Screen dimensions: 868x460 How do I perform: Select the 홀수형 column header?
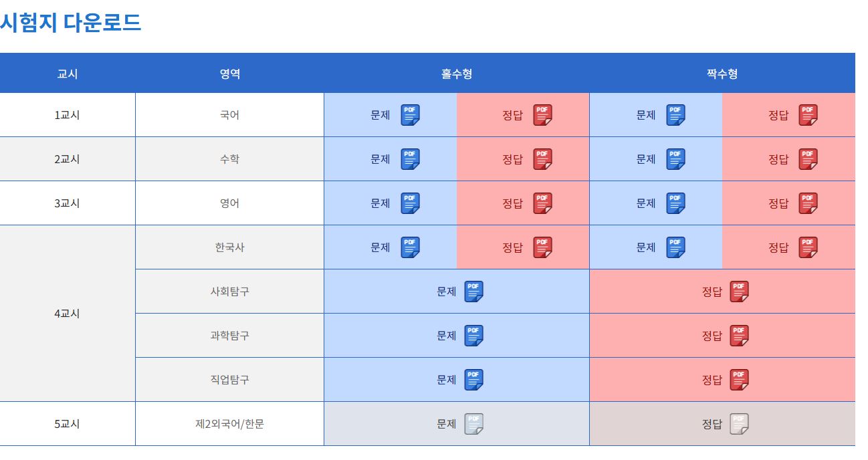[457, 73]
